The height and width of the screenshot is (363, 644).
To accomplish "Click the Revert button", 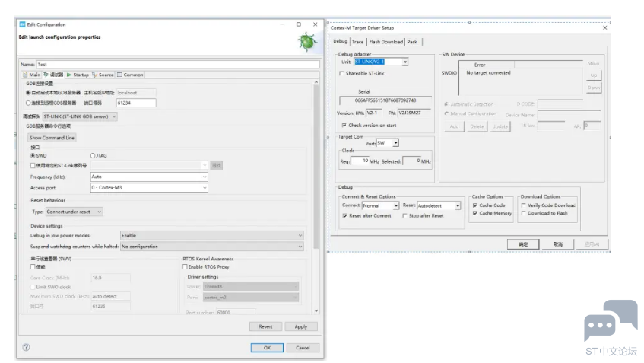I will coord(265,326).
